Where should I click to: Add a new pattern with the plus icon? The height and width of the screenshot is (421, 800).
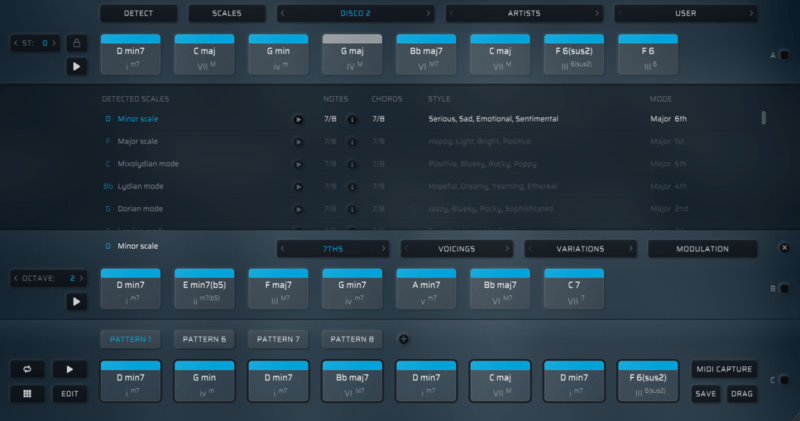[x=403, y=339]
